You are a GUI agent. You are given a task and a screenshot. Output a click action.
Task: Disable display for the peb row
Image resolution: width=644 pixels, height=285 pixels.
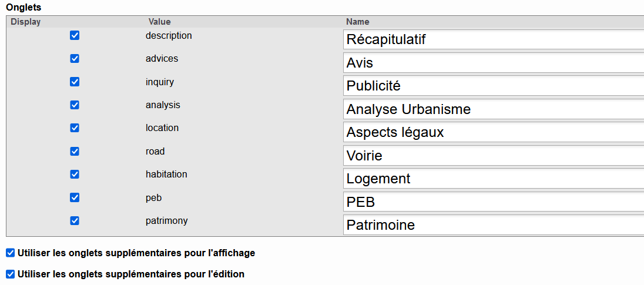click(x=75, y=198)
